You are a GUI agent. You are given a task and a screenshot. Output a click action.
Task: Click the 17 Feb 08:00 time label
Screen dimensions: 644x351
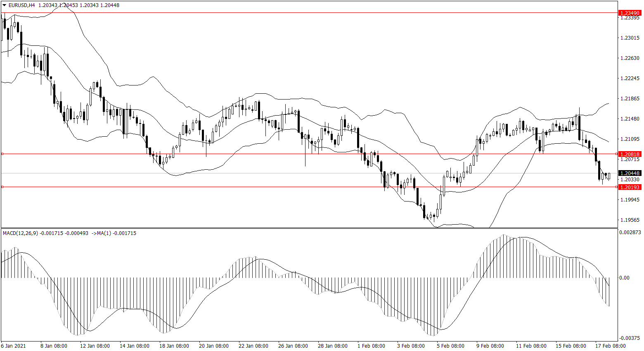(x=610, y=346)
